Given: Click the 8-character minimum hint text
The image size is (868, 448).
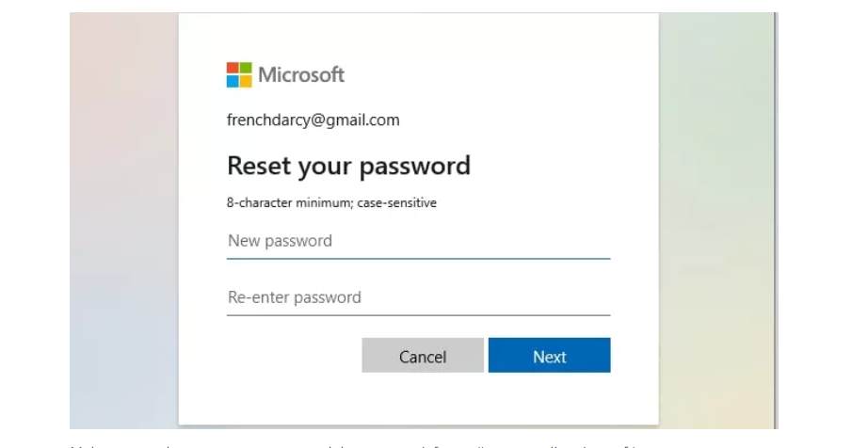Looking at the screenshot, I should coord(331,202).
